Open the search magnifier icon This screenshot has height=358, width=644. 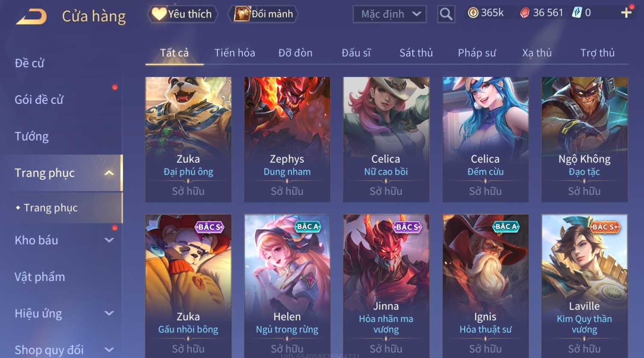446,14
